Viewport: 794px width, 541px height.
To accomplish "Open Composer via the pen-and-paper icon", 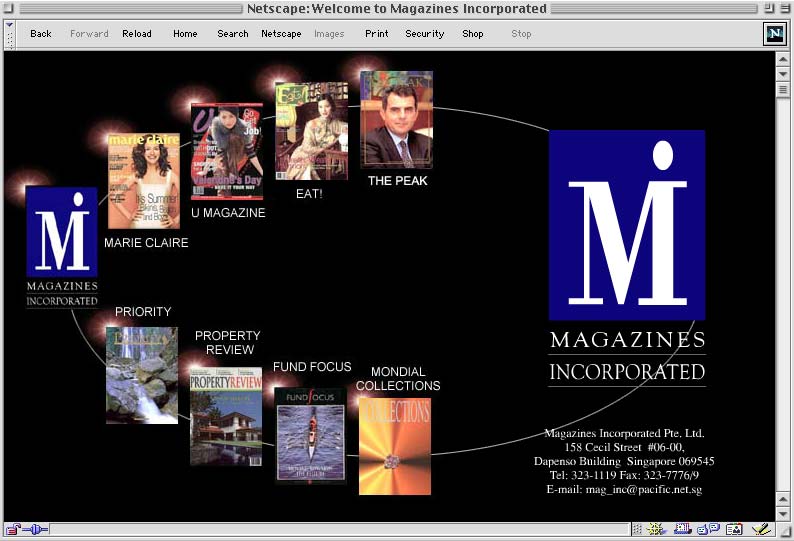I will pyautogui.click(x=762, y=530).
